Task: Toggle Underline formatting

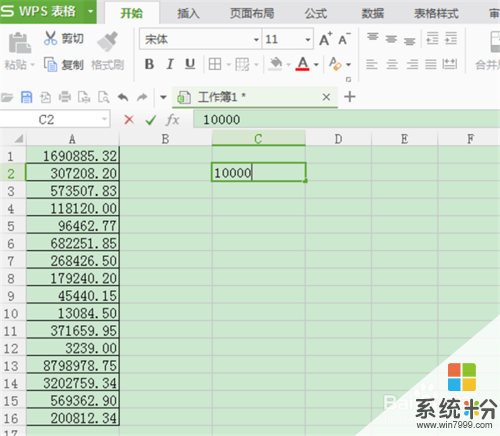Action: click(190, 64)
